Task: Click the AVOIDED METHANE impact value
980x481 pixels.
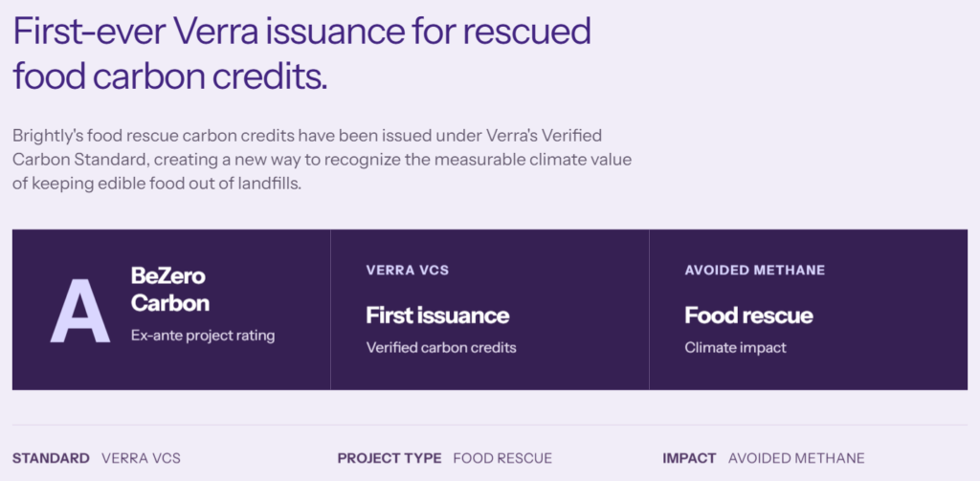Action: point(796,458)
